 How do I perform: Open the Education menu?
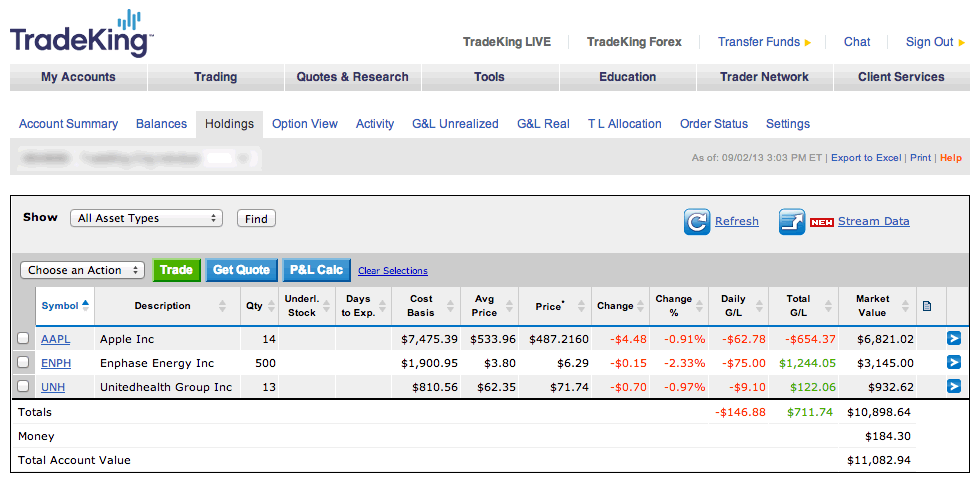(x=628, y=77)
